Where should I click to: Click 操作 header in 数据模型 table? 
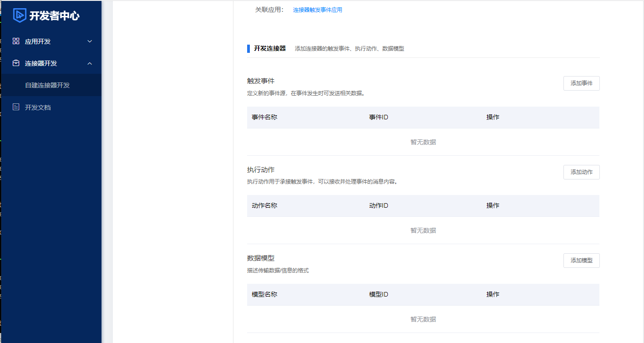pyautogui.click(x=493, y=294)
